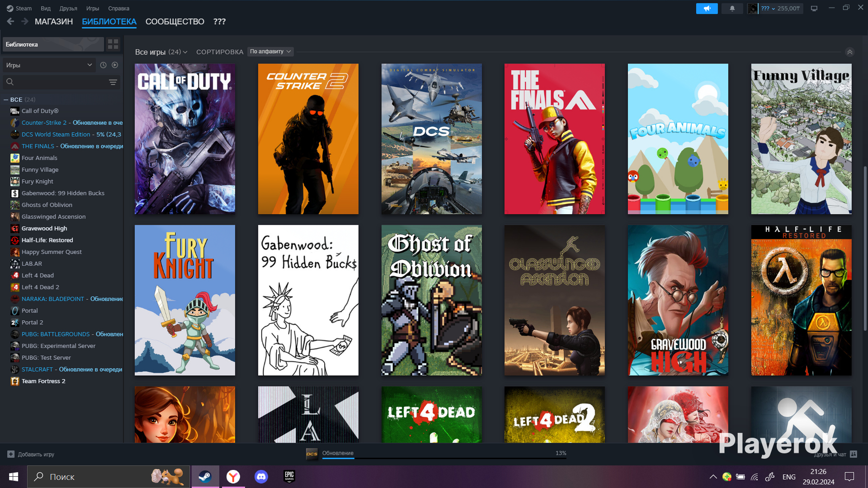Viewport: 868px width, 488px height.
Task: Select Call of Duty icon in sidebar
Action: pyautogui.click(x=15, y=111)
